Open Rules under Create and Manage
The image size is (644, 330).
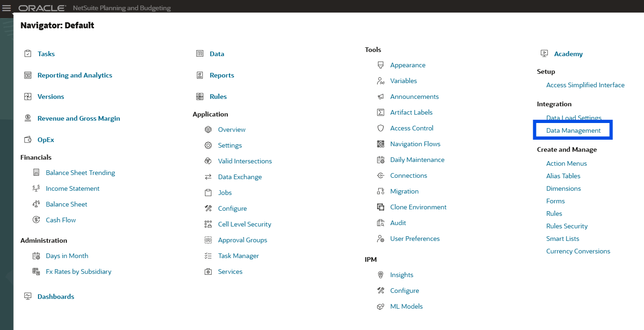(x=554, y=214)
